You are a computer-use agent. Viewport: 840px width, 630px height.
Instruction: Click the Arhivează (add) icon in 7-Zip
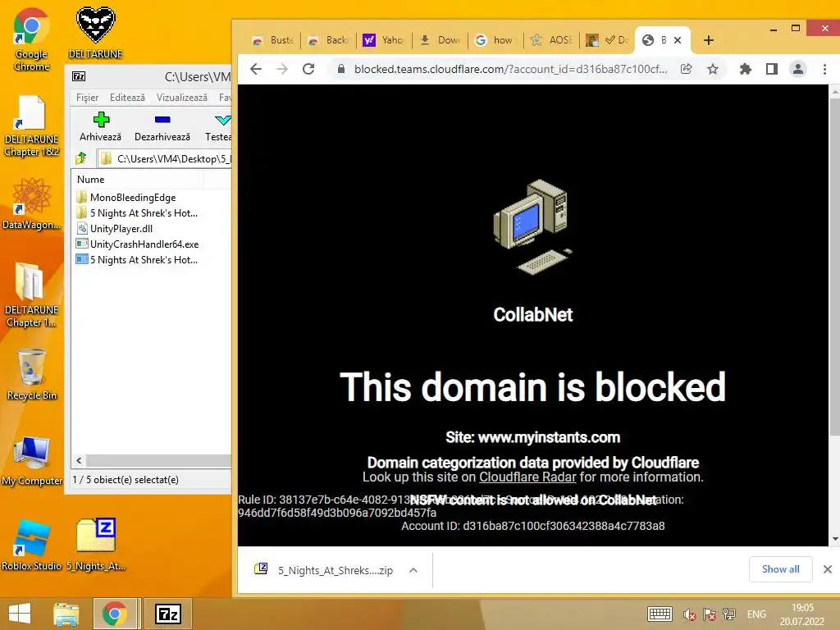coord(100,127)
